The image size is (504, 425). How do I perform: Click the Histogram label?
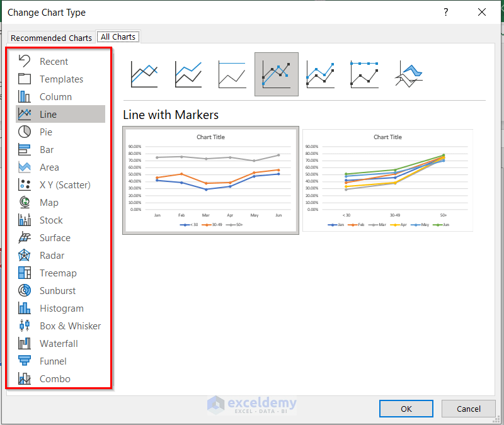[62, 309]
